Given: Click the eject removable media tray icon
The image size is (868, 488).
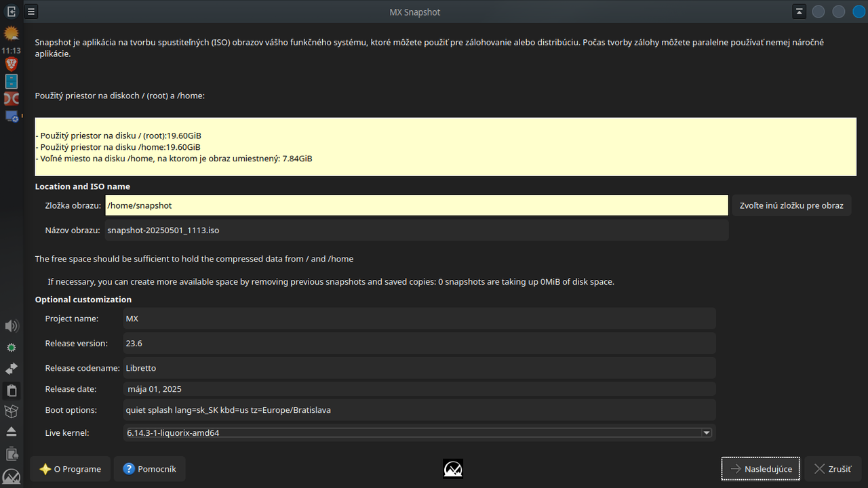Looking at the screenshot, I should coord(11,431).
